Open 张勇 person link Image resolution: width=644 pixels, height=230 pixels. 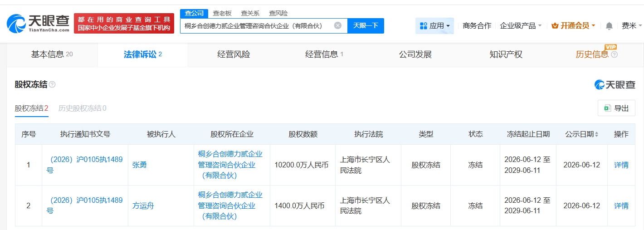(139, 165)
